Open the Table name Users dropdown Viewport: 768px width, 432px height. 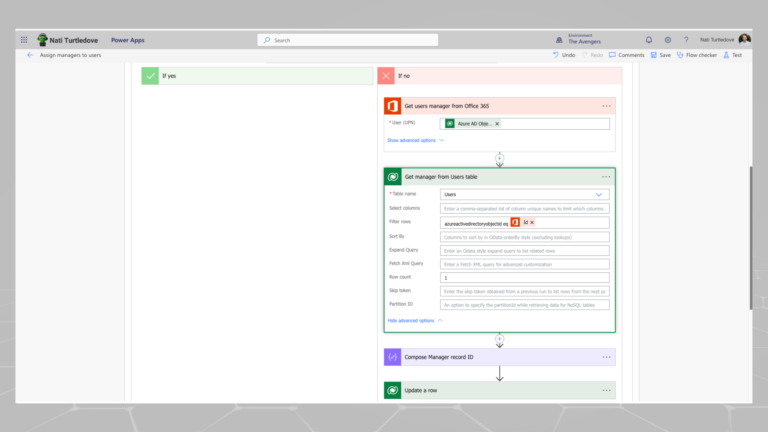(525, 194)
